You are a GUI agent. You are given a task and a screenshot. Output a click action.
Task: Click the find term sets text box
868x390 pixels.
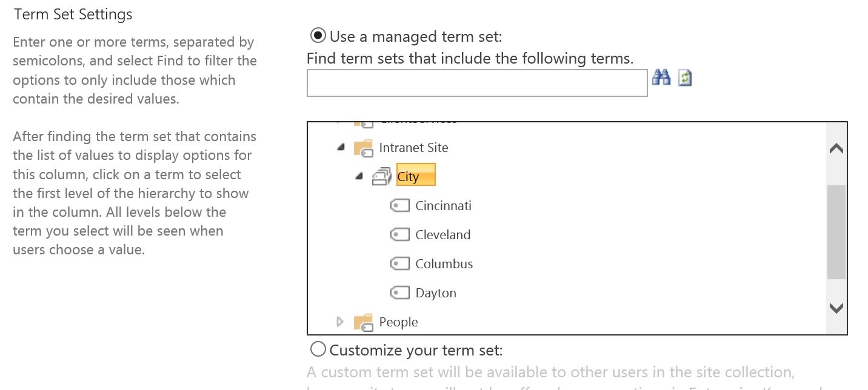pyautogui.click(x=477, y=83)
